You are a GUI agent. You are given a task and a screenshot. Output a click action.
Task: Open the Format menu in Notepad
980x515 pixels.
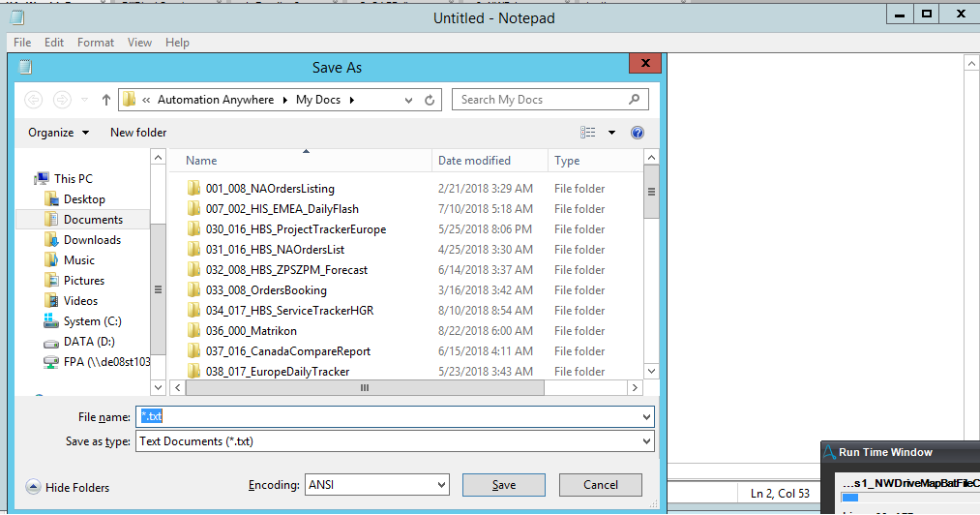pos(96,43)
